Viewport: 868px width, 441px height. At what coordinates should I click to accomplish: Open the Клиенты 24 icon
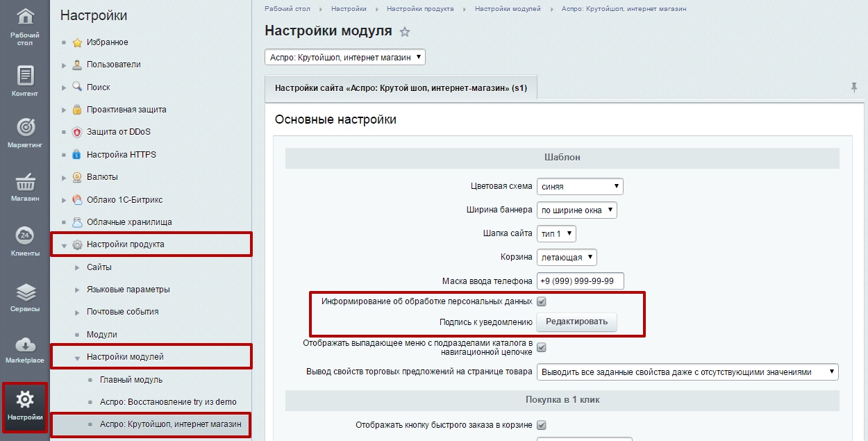tap(25, 235)
